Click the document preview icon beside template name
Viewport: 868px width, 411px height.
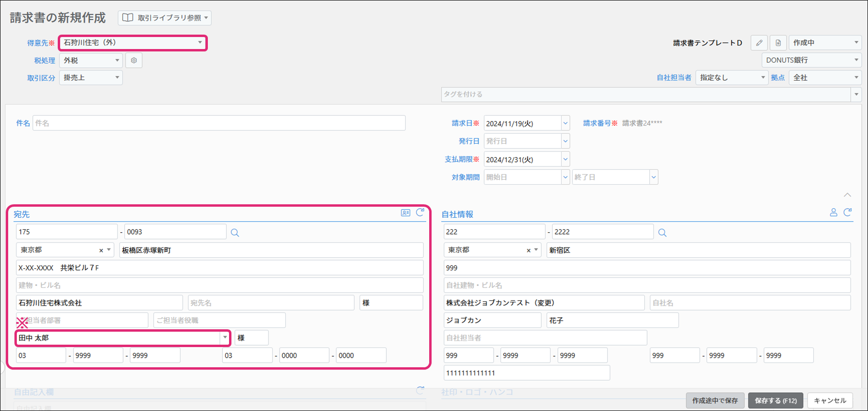(778, 43)
